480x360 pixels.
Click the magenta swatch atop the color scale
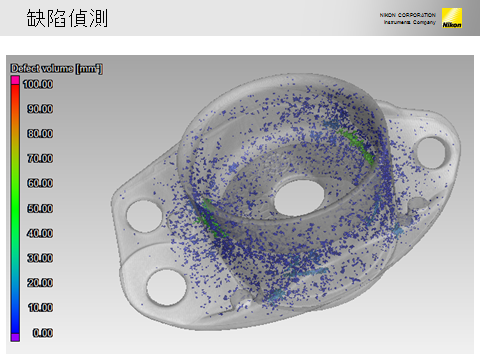15,80
